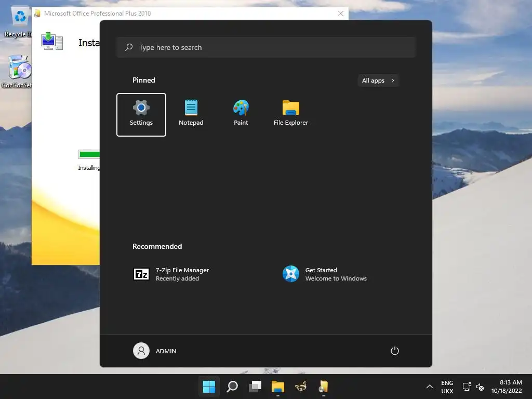Viewport: 532px width, 399px height.
Task: Select the CocCocSetup desktop icon
Action: tap(17, 72)
